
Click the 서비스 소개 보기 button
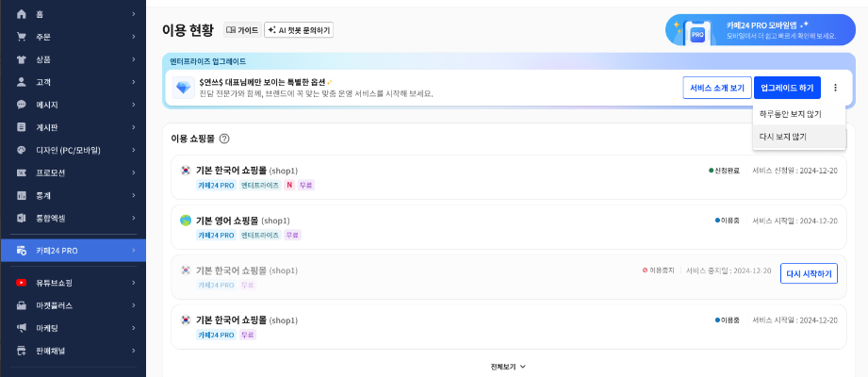click(x=716, y=88)
